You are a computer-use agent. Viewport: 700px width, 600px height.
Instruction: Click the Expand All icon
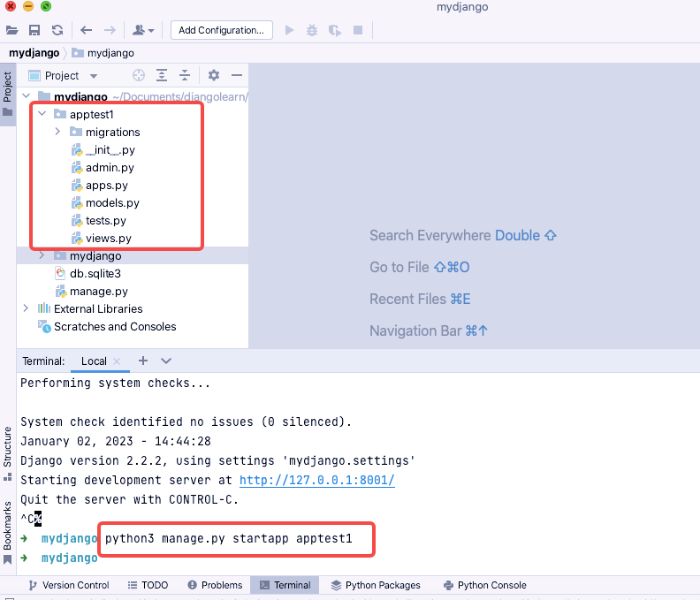coord(162,75)
